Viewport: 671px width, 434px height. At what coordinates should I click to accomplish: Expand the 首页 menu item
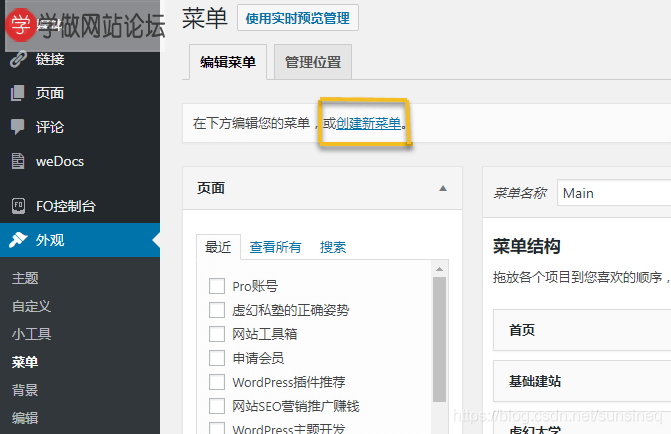click(581, 330)
